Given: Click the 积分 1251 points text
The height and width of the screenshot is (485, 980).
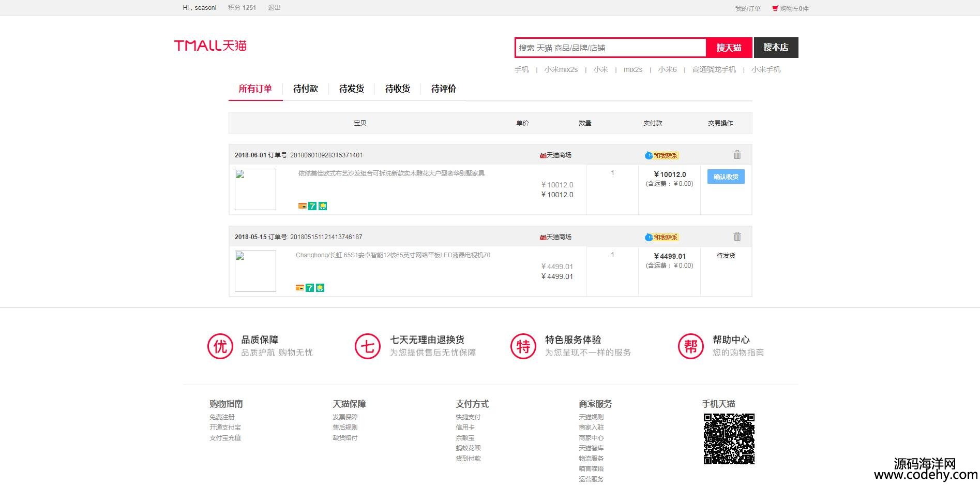Looking at the screenshot, I should (242, 8).
